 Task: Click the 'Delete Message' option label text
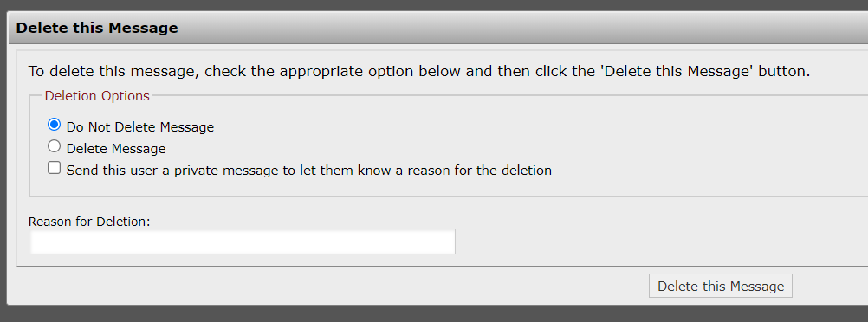pos(116,149)
